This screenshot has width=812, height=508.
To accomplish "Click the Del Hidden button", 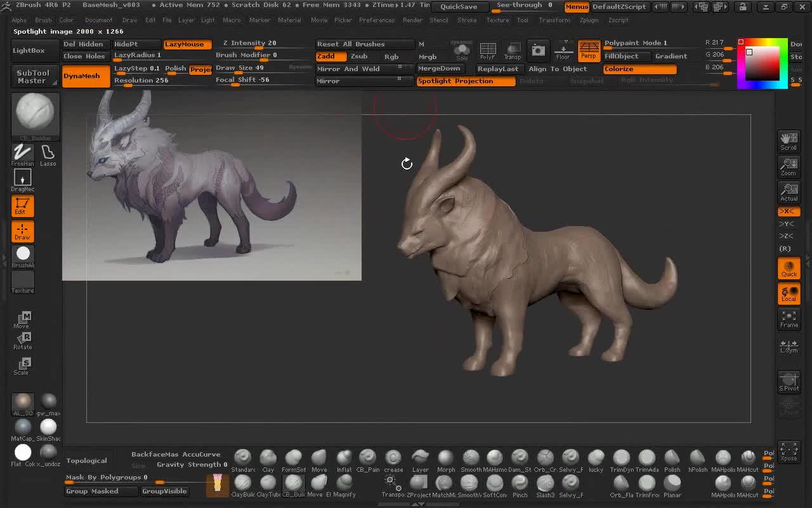I will click(x=86, y=44).
